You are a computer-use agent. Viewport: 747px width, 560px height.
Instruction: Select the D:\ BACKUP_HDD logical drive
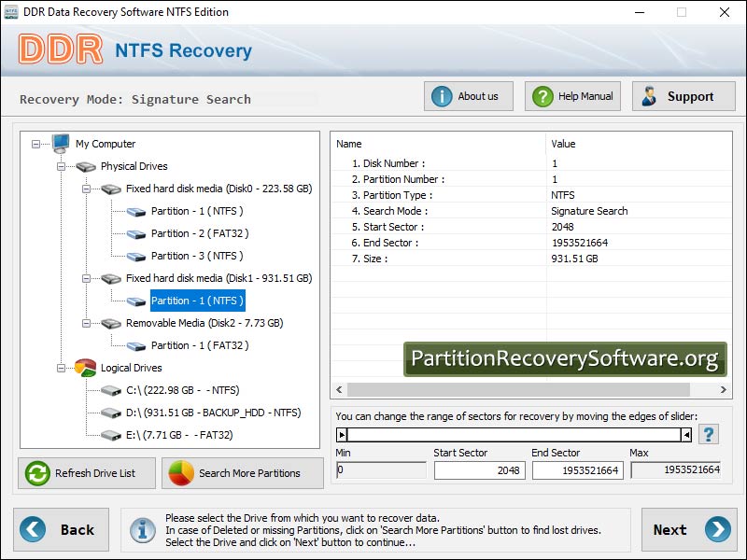[213, 413]
